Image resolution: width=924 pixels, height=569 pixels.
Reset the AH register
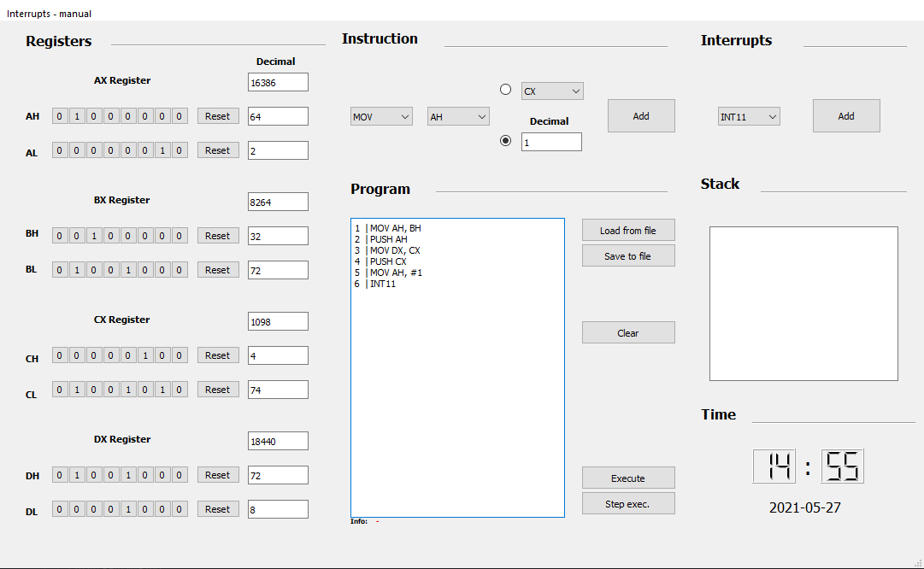click(217, 115)
